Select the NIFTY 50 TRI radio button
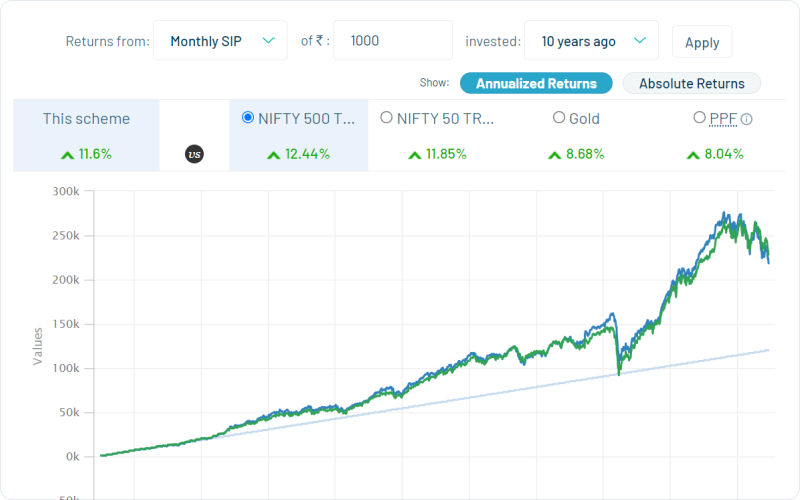The width and height of the screenshot is (800, 500). (x=387, y=117)
